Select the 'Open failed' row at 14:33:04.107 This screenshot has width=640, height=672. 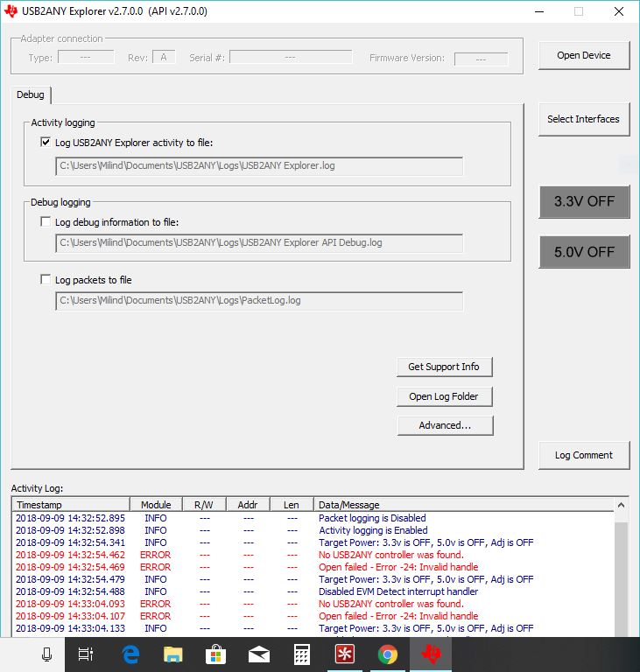coord(313,616)
